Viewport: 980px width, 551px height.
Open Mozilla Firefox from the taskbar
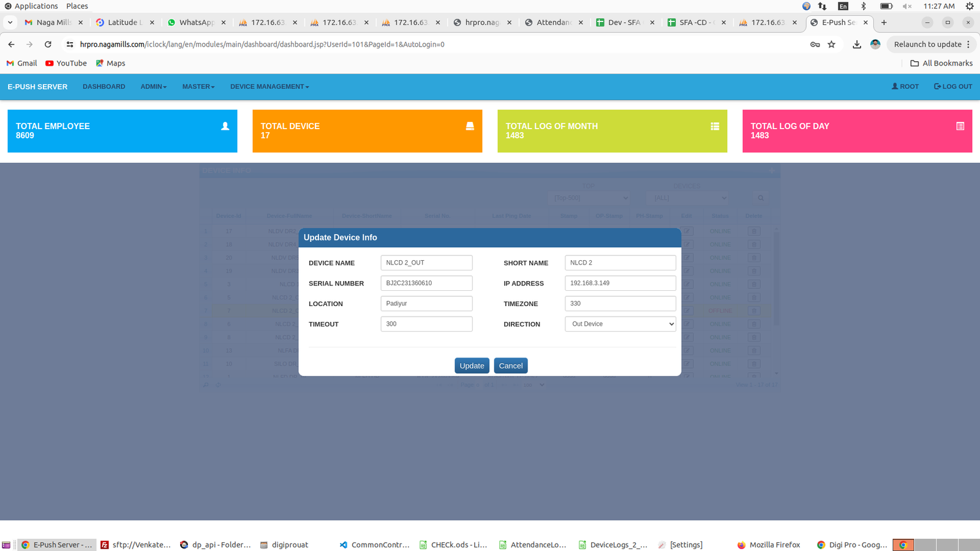[769, 545]
